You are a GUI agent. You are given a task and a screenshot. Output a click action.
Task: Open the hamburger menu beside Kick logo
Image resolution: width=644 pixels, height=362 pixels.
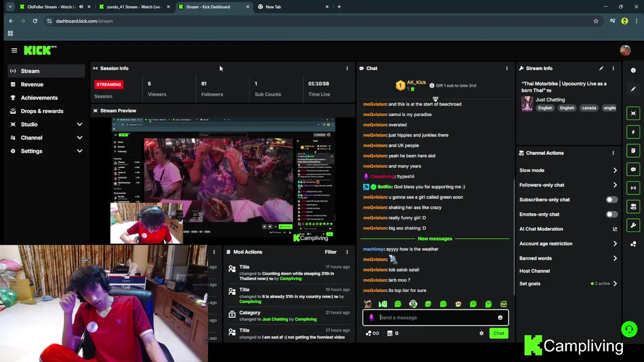(x=14, y=50)
